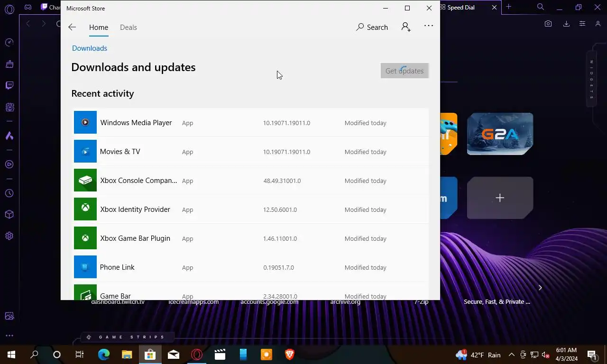Open Opera sidebar Settings gear
Image resolution: width=607 pixels, height=364 pixels.
pyautogui.click(x=9, y=236)
